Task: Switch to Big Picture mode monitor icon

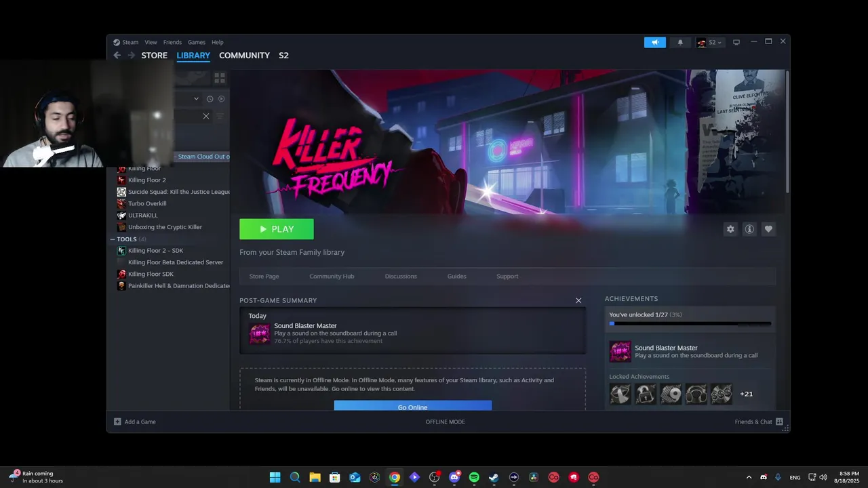Action: (736, 42)
